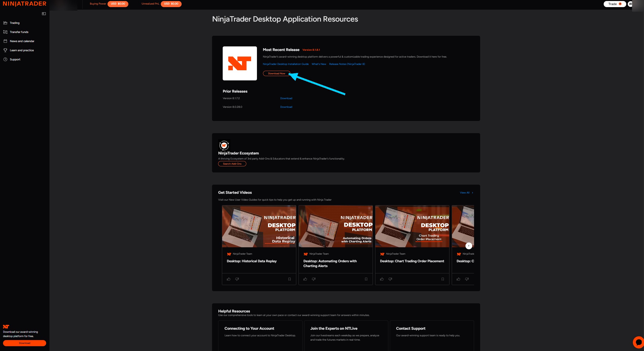Open the Contact Support card
The height and width of the screenshot is (351, 644).
coord(432,336)
